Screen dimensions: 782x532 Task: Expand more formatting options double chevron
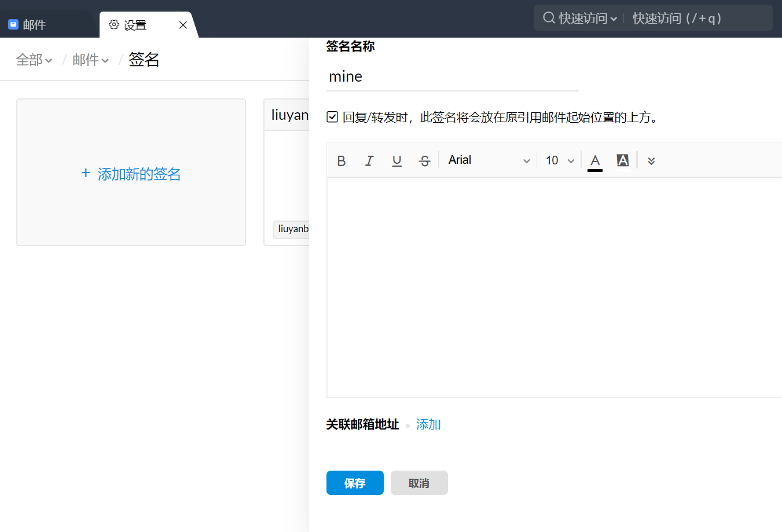click(x=651, y=161)
